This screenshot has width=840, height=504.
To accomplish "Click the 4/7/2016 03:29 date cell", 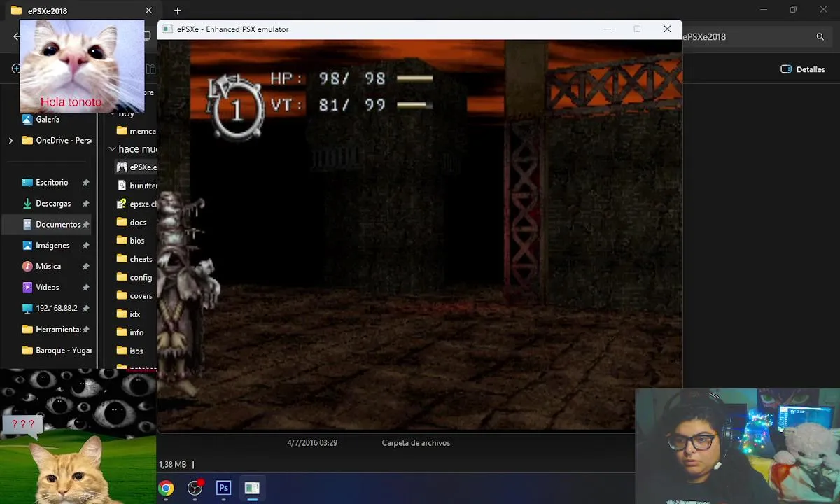I will point(312,443).
